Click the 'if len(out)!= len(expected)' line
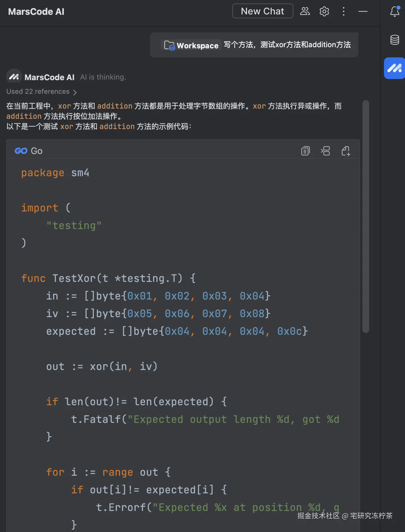Viewport: 405px width, 532px height. (136, 402)
